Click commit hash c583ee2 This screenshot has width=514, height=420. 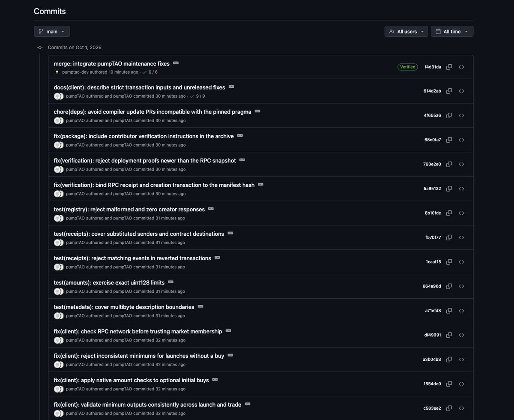tap(432, 408)
